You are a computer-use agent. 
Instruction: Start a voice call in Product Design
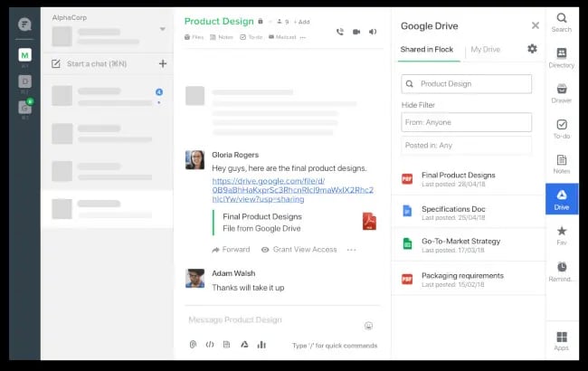pos(340,32)
